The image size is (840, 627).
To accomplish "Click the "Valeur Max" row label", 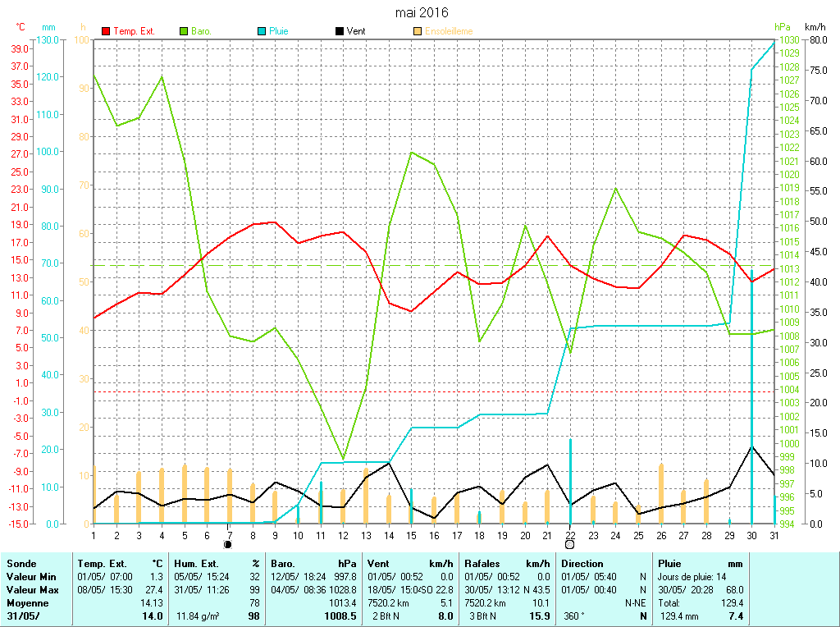I will tap(30, 590).
